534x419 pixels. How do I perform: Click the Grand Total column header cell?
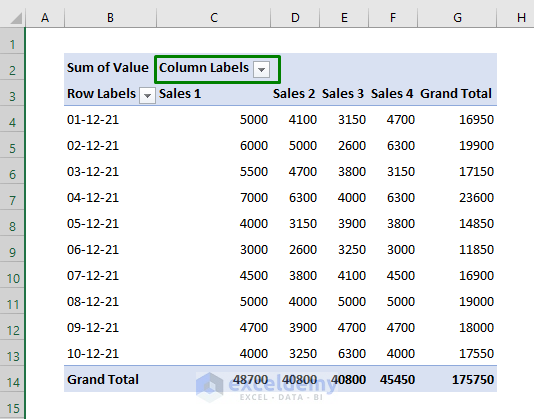click(456, 94)
